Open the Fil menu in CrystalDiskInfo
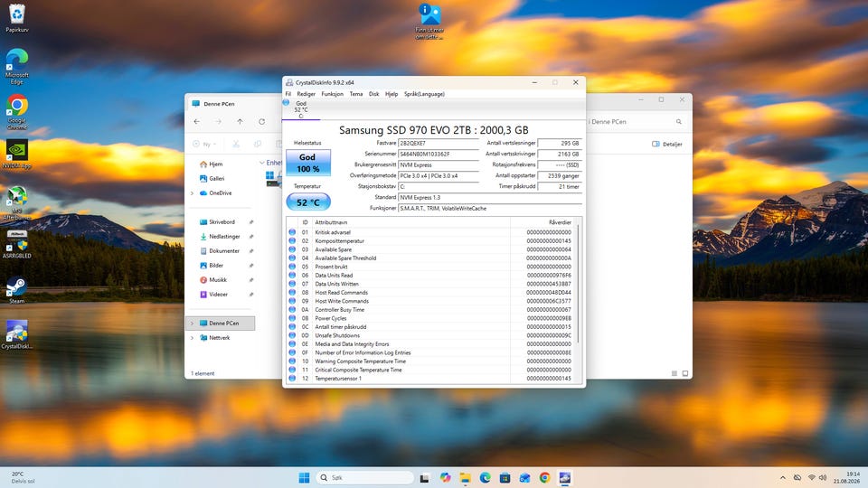The height and width of the screenshot is (488, 868). 288,94
